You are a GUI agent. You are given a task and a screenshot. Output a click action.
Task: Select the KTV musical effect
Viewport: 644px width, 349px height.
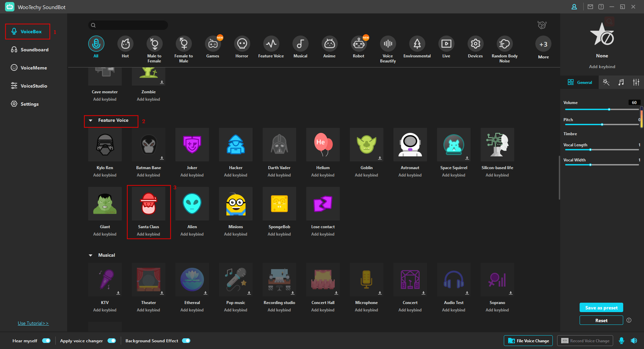point(105,280)
